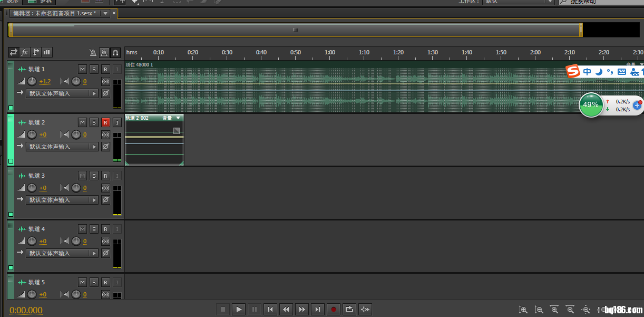Toggle the metronome icon above the tracks
The height and width of the screenshot is (317, 644).
tap(93, 52)
